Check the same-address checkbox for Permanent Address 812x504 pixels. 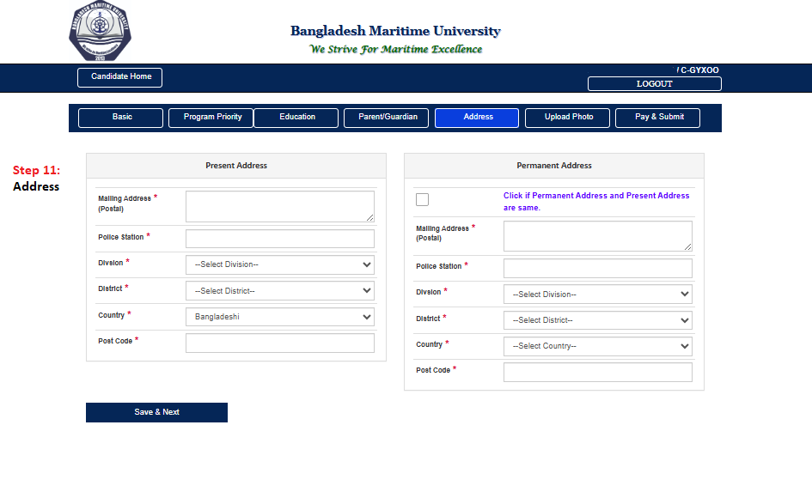(422, 200)
